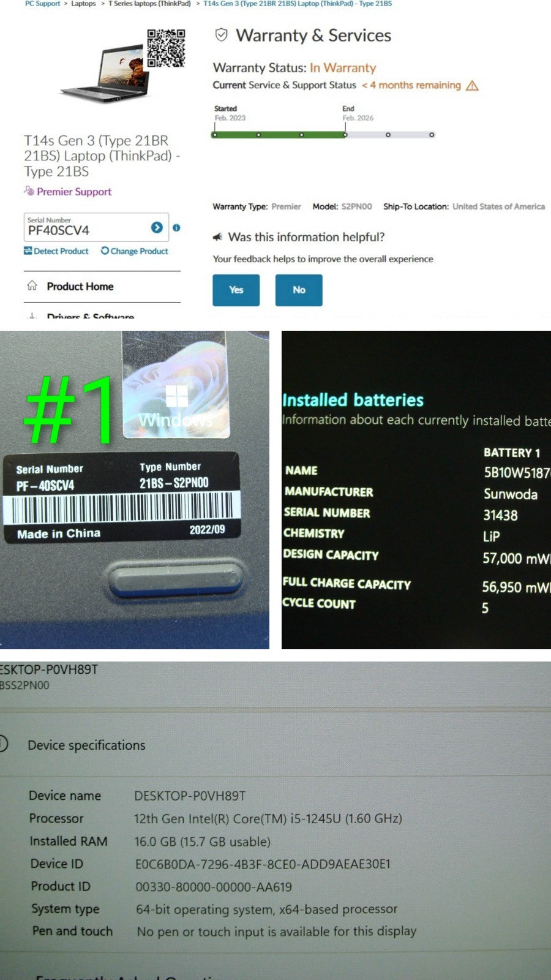
Task: Navigate to T Series laptops (ThinkPad) breadcrumb
Action: click(149, 4)
